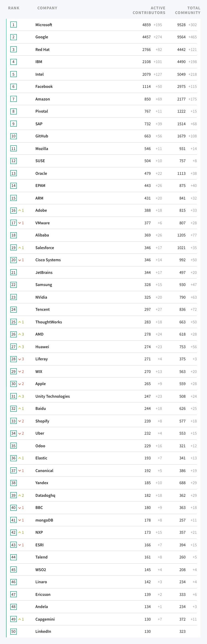This screenshot has height=644, width=207.
Task: Click the rank 1 badge for Microsoft
Action: 14,25
